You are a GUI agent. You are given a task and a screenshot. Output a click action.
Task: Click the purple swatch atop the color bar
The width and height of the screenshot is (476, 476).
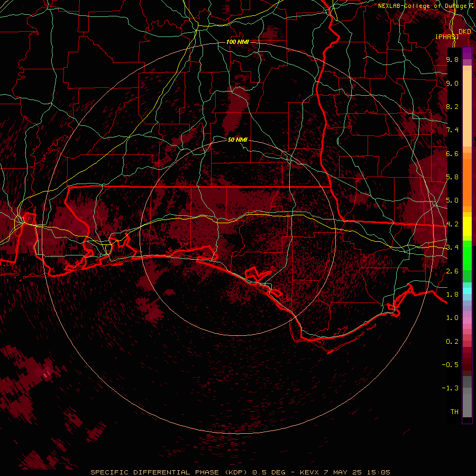467,53
